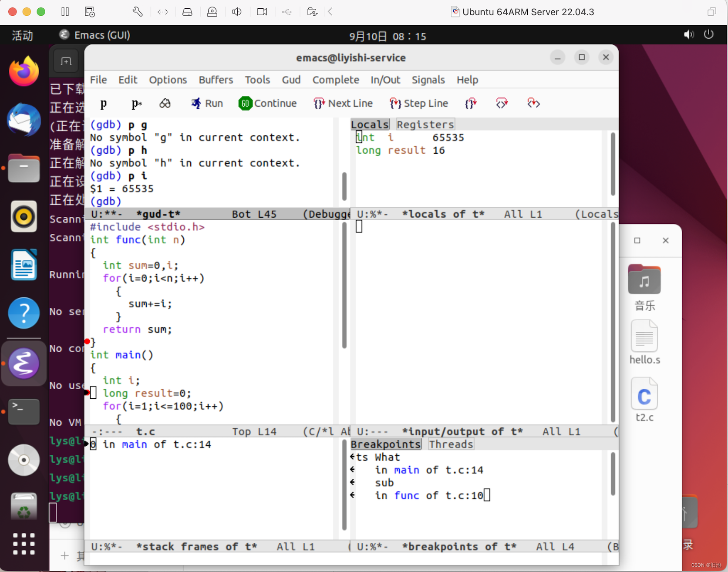Open LibreOffice Writer from the dock
This screenshot has height=572, width=728.
pos(24,265)
